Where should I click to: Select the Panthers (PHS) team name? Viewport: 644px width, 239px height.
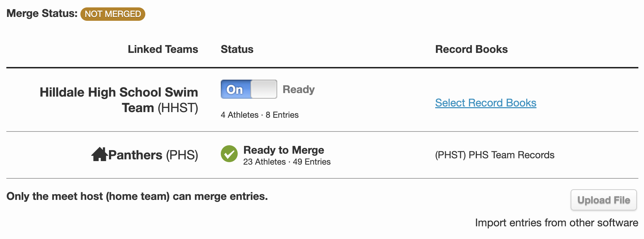coord(153,155)
